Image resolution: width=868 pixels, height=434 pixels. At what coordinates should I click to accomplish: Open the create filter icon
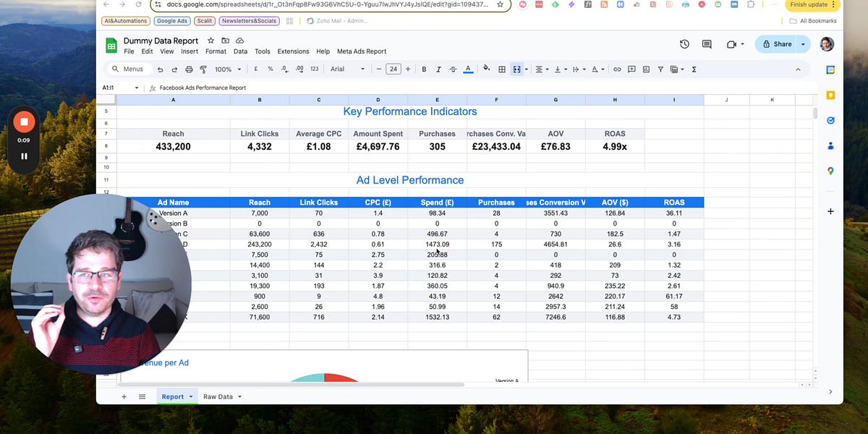660,69
